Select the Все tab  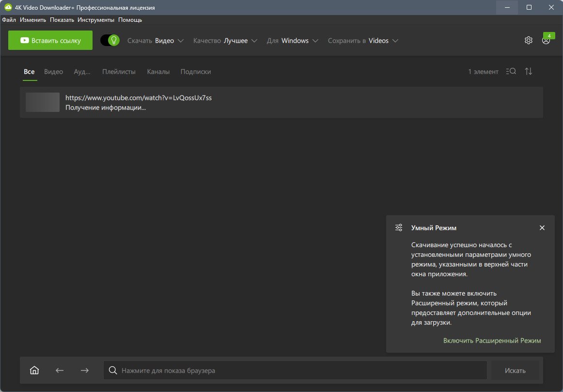pyautogui.click(x=30, y=71)
